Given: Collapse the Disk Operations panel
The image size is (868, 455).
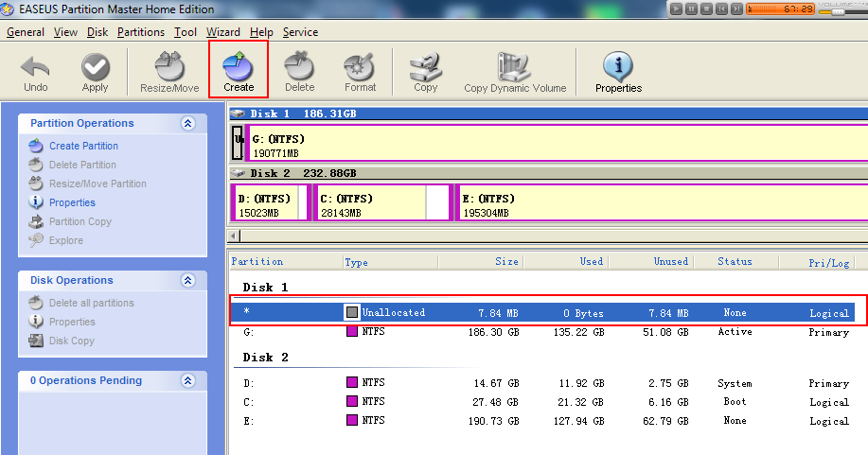Looking at the screenshot, I should [187, 281].
